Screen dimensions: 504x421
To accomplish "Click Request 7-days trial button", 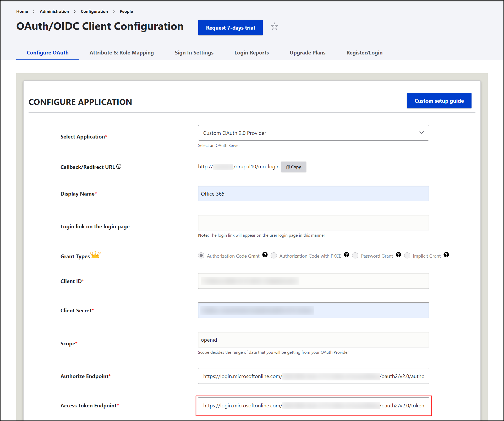I will point(230,28).
